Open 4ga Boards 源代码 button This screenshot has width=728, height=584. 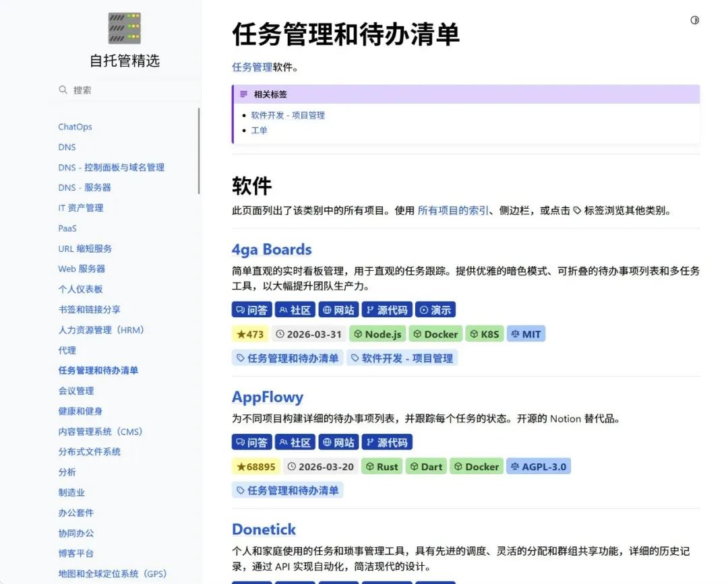click(387, 310)
